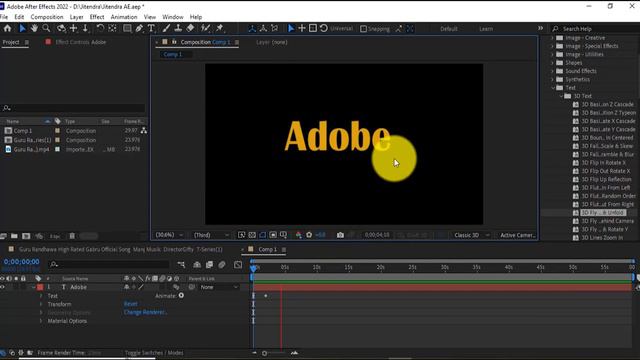Select the Eraser tool
This screenshot has height=360, width=640.
(190, 28)
